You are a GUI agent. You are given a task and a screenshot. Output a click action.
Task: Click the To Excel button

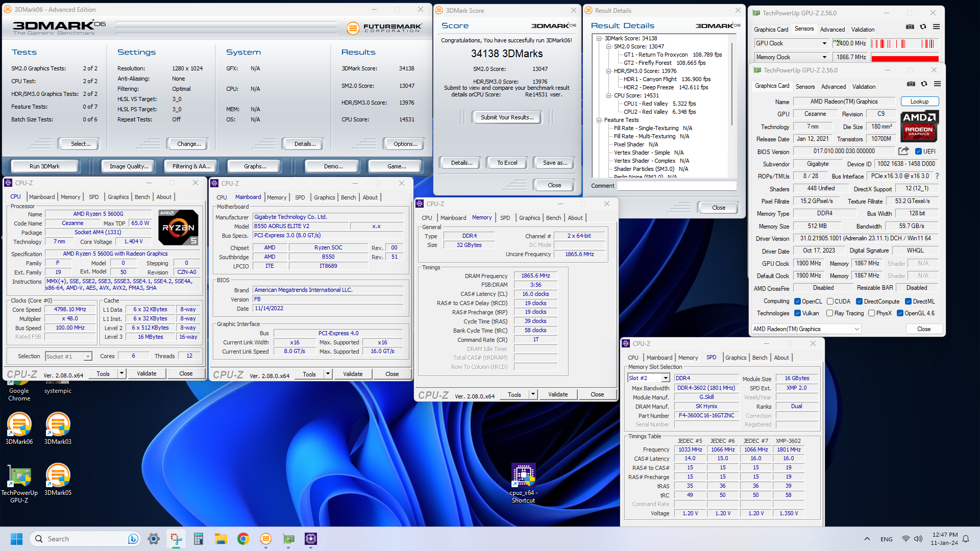click(x=507, y=163)
